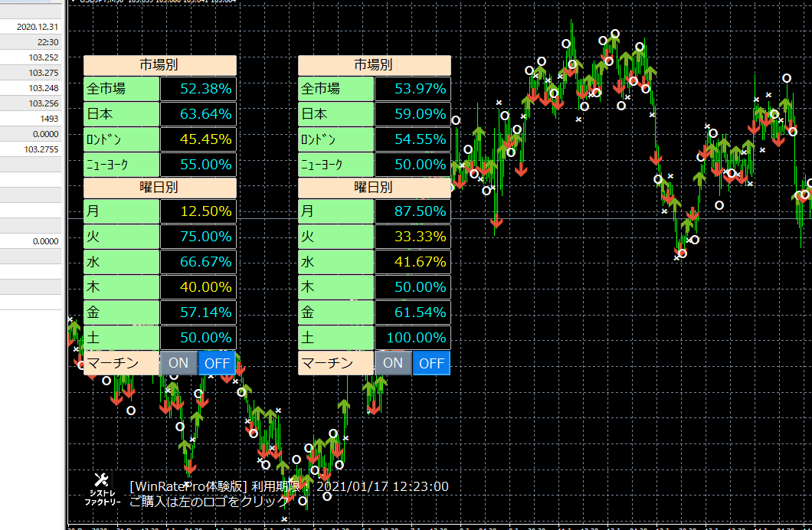Image resolution: width=812 pixels, height=530 pixels.
Task: Click ご購入は左のロゴをクリック text
Action: [209, 502]
